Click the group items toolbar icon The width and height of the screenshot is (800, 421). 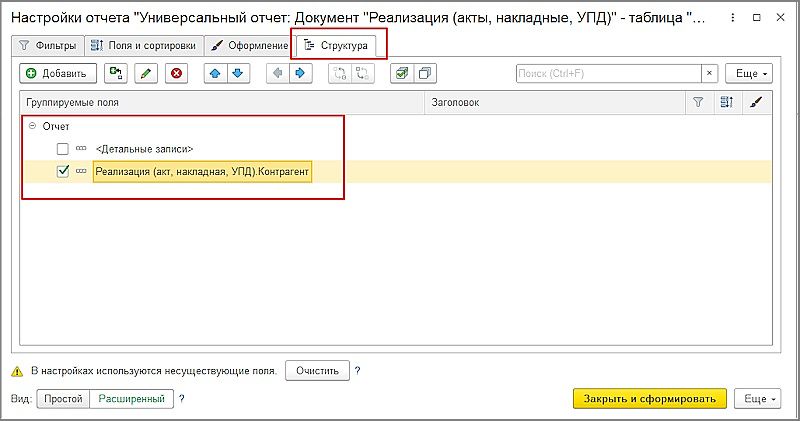(x=340, y=73)
